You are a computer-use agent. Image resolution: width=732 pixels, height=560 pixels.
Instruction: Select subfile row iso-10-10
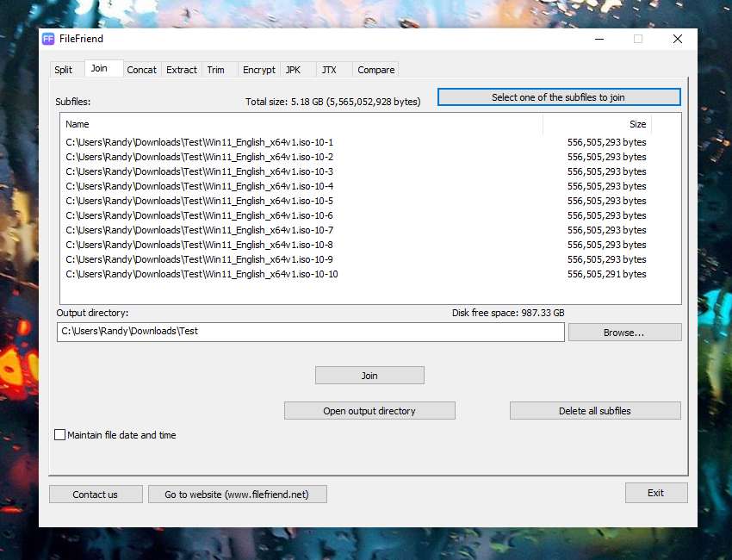point(356,274)
